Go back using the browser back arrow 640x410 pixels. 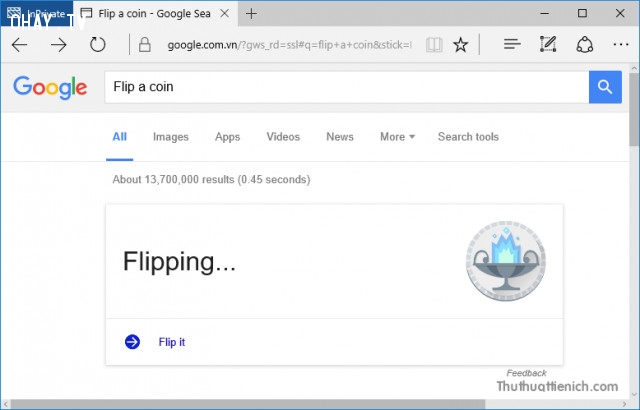click(19, 45)
